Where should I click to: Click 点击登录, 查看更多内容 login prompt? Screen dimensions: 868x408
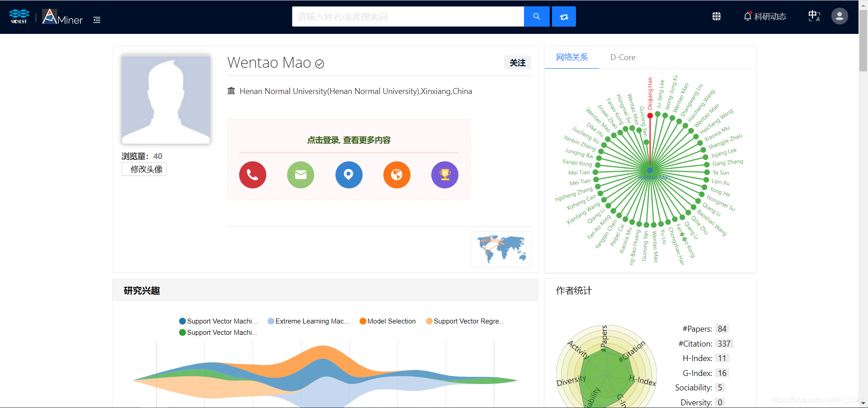349,140
